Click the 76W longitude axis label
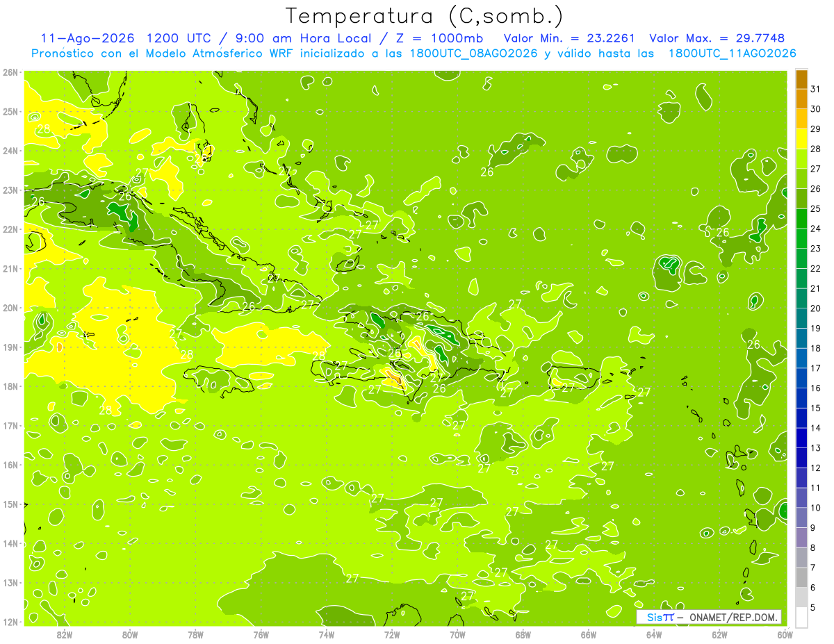834x644 pixels. 261,634
